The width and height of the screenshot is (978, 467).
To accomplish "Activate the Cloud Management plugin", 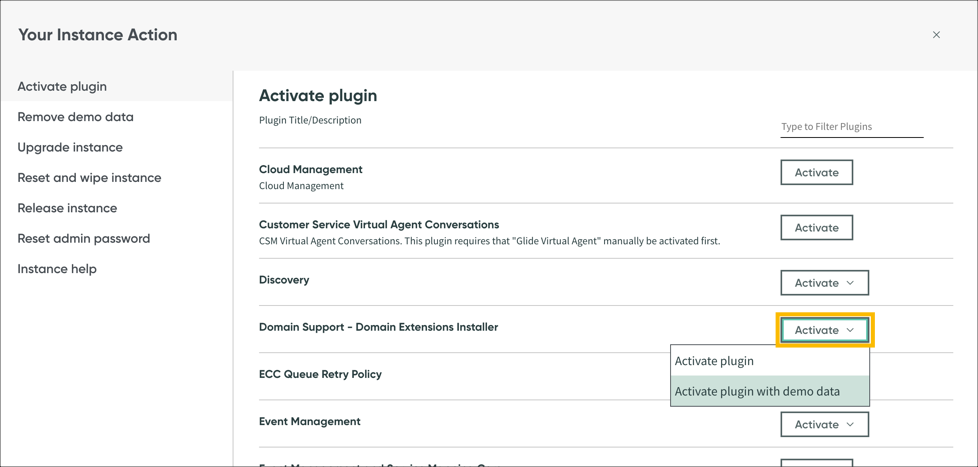I will 816,173.
